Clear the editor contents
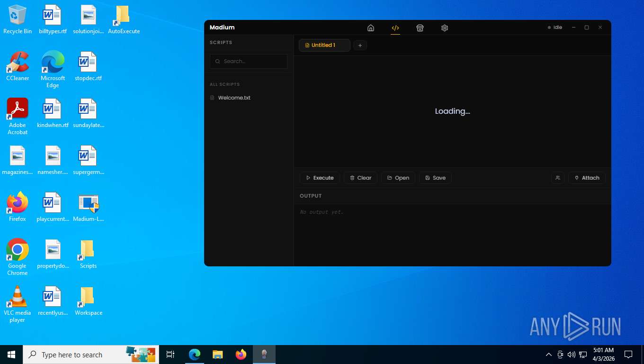This screenshot has height=364, width=644. [x=360, y=178]
